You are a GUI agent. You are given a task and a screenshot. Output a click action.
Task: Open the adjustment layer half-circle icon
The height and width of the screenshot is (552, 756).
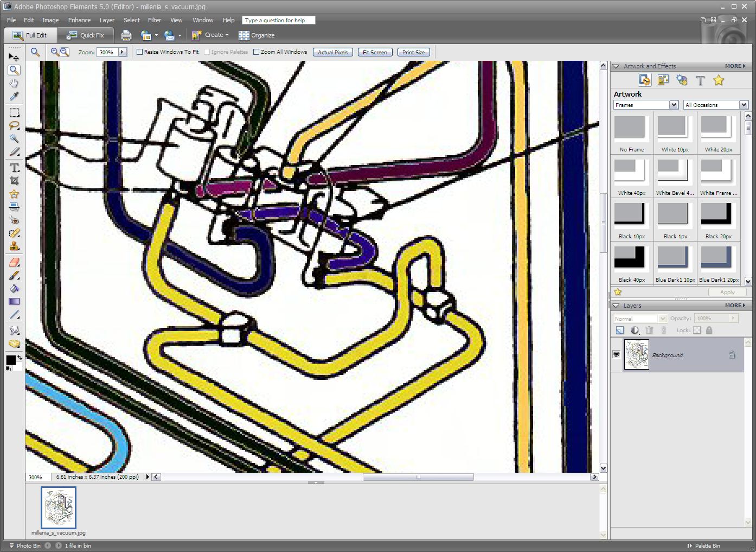635,330
